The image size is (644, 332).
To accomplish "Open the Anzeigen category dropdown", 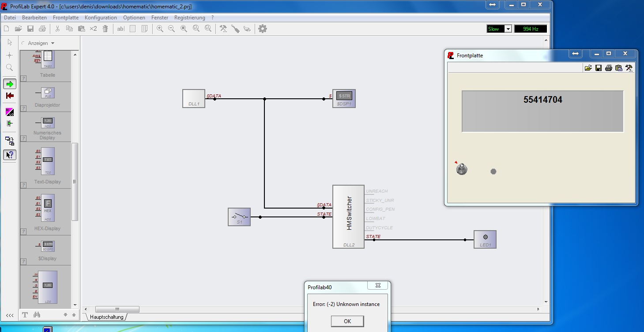I will [53, 43].
